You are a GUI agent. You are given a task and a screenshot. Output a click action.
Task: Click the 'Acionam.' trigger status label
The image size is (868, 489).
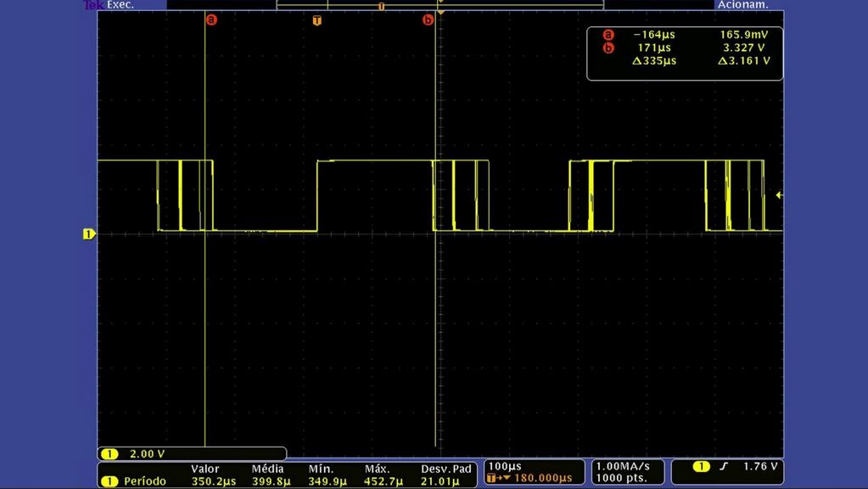[743, 5]
